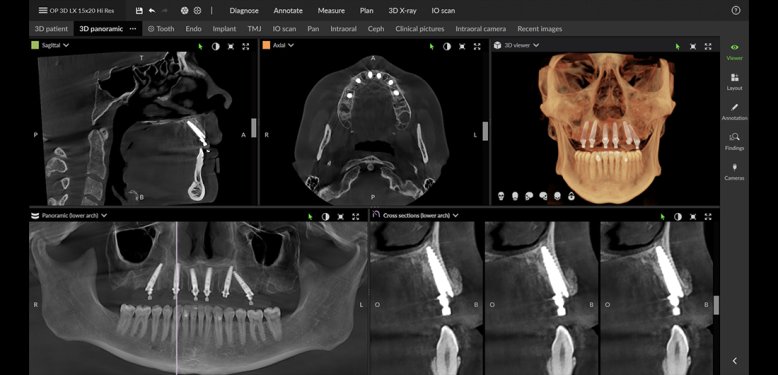
Task: Maximize the 3D viewer to fullscreen
Action: tap(708, 46)
